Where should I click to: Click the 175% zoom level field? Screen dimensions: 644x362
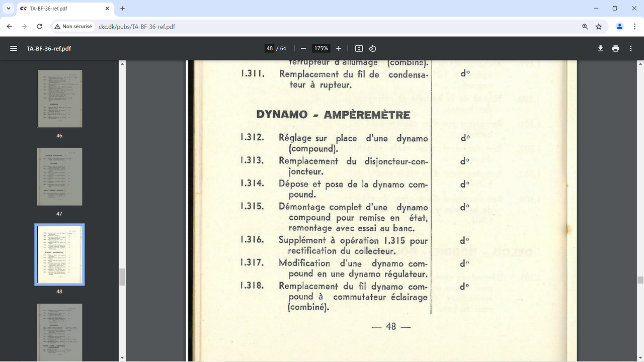click(321, 48)
